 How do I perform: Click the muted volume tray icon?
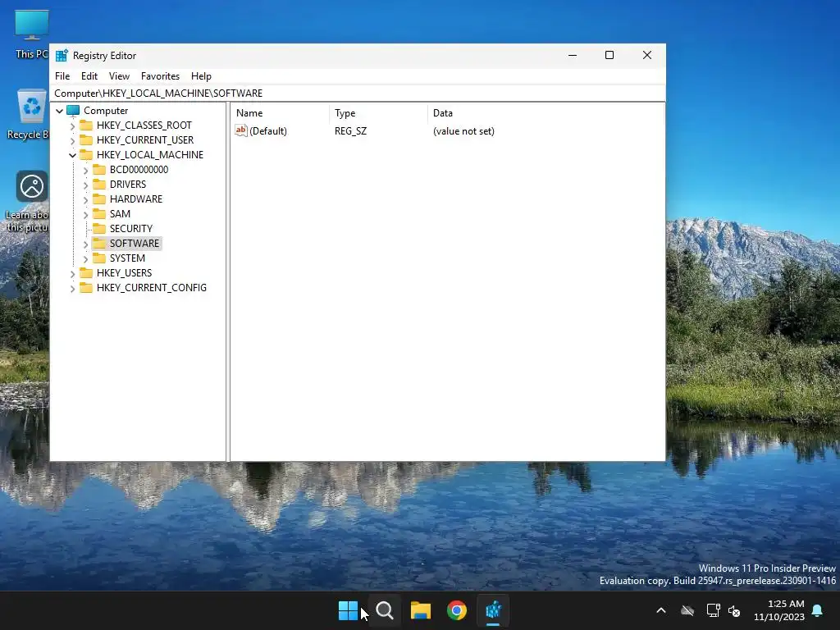click(734, 610)
